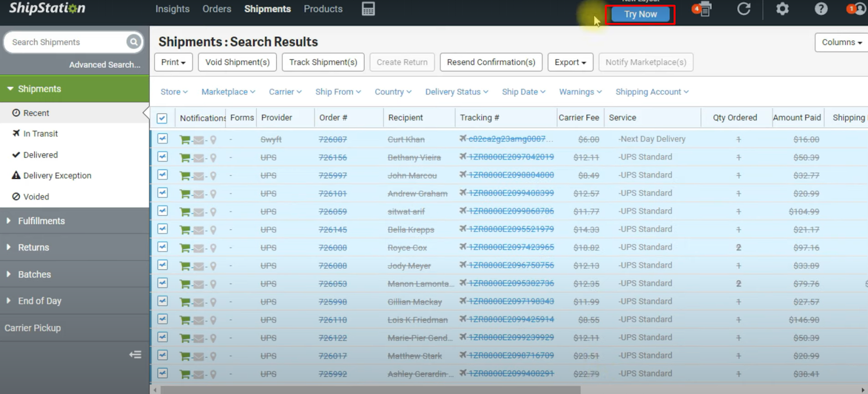Open the Marketplace filter dropdown
Image resolution: width=868 pixels, height=394 pixels.
pos(228,92)
